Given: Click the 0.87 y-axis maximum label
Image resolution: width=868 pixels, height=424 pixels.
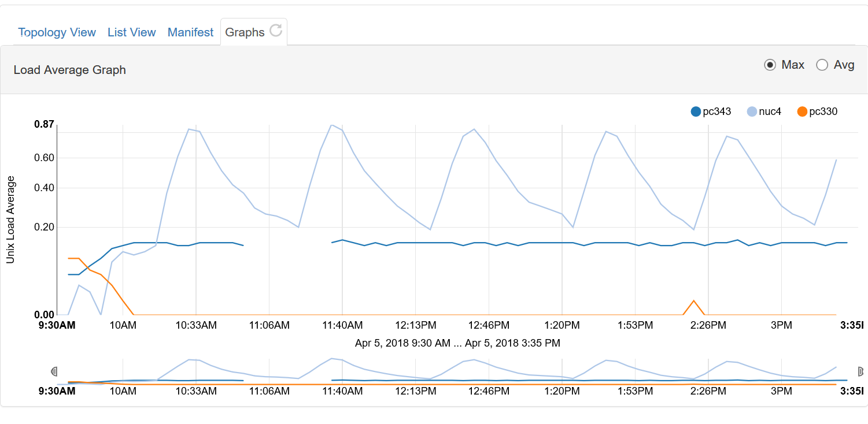Looking at the screenshot, I should click(44, 124).
